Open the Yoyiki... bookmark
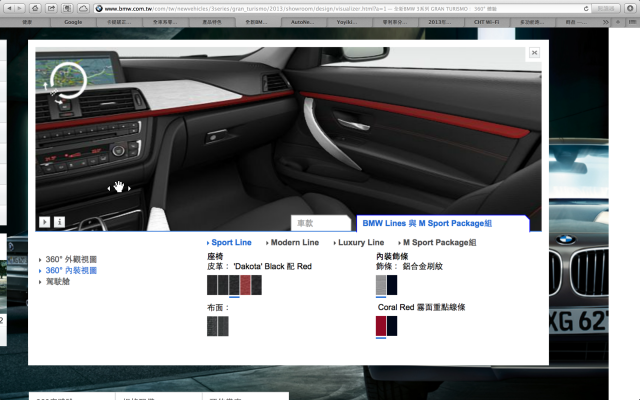Screen dimensions: 640x400 (347, 22)
